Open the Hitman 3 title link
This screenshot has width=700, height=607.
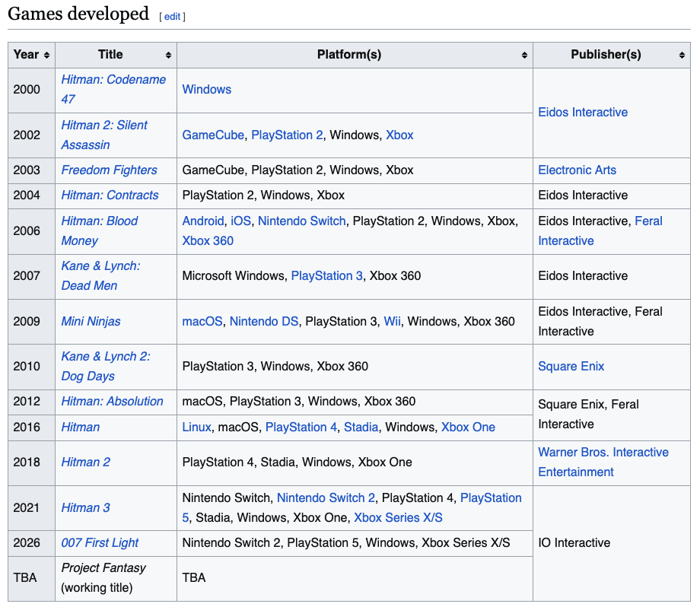86,507
